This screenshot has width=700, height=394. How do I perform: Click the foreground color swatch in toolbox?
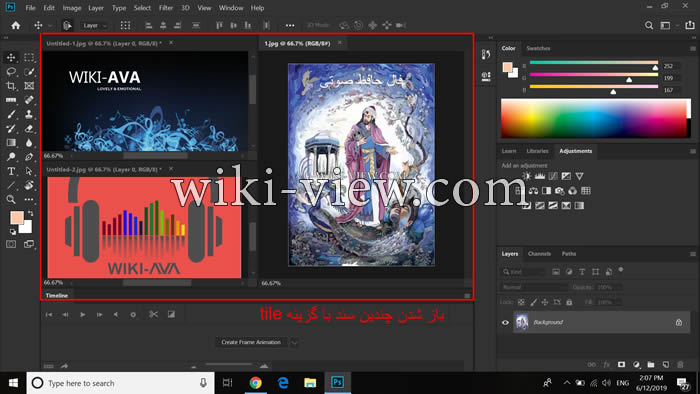[17, 218]
